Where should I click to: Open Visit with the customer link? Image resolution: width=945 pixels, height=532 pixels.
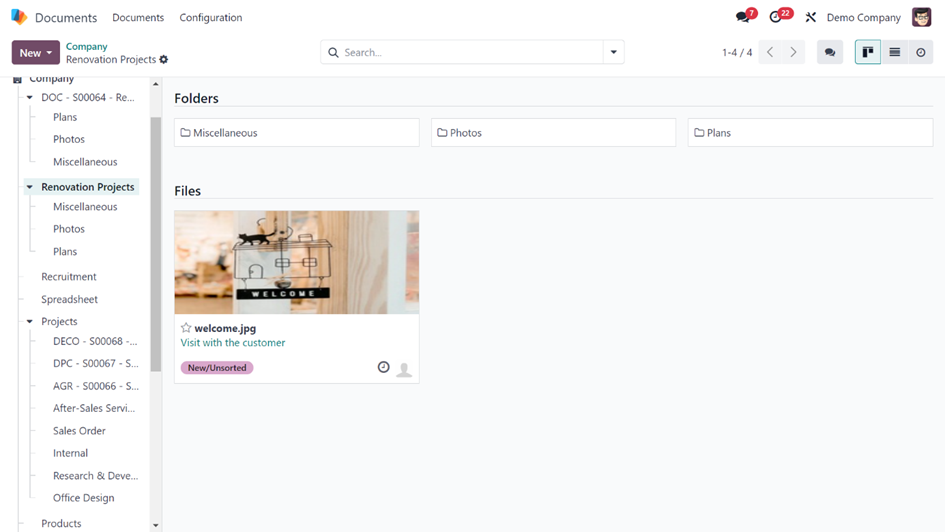coord(233,342)
